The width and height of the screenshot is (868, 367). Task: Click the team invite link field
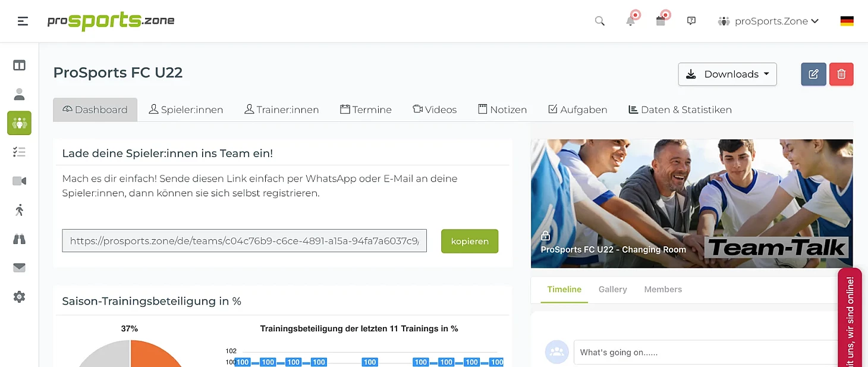[x=244, y=241]
